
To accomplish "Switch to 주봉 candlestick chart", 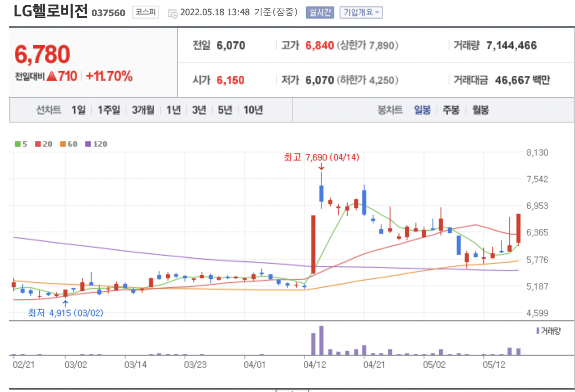I will coord(451,110).
